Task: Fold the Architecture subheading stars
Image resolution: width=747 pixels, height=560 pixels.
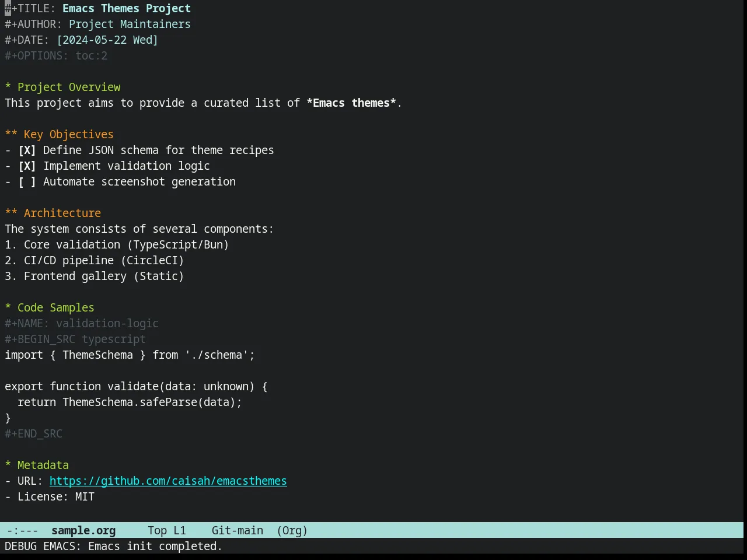Action: 11,213
